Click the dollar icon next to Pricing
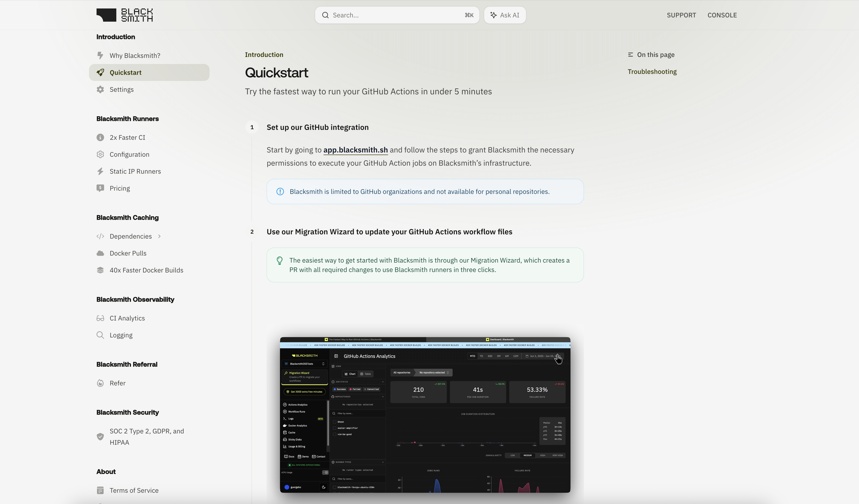This screenshot has height=504, width=859. (100, 188)
